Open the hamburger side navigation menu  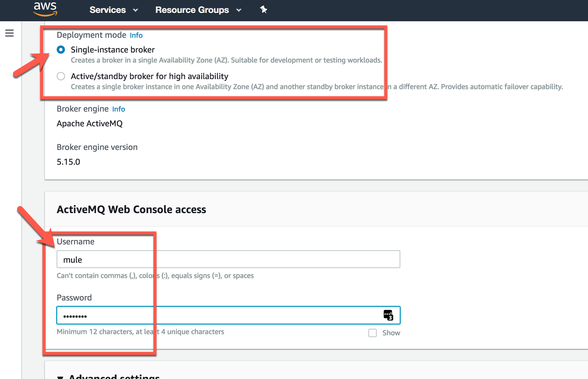coord(9,33)
